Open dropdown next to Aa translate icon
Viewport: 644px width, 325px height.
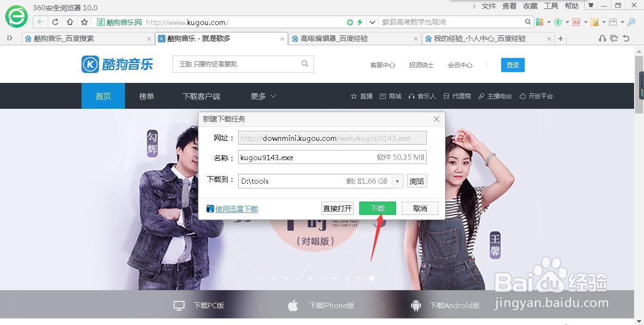click(x=586, y=22)
